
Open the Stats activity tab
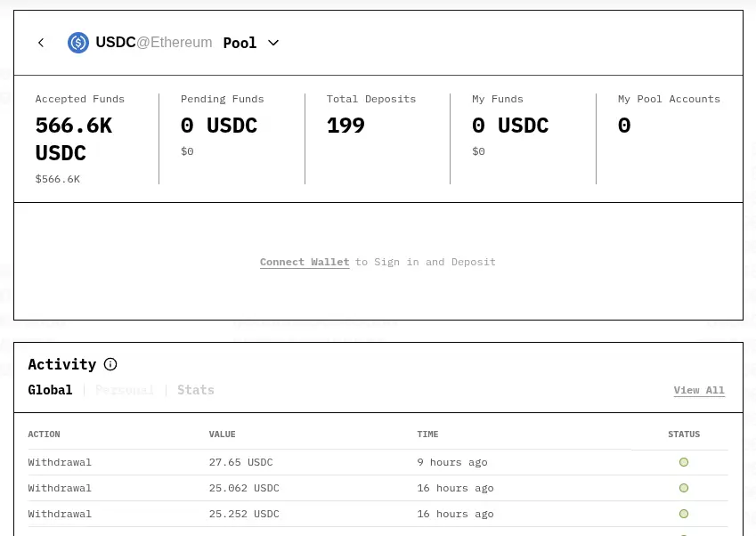(x=196, y=390)
